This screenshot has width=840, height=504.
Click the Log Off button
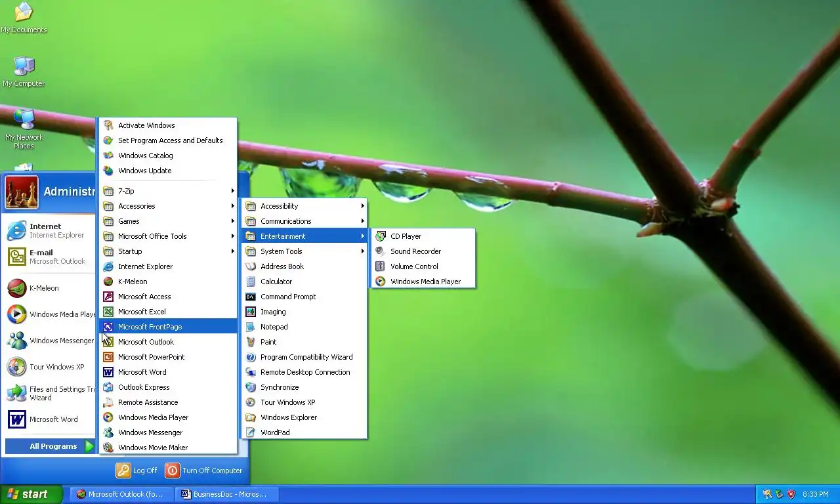(x=137, y=471)
